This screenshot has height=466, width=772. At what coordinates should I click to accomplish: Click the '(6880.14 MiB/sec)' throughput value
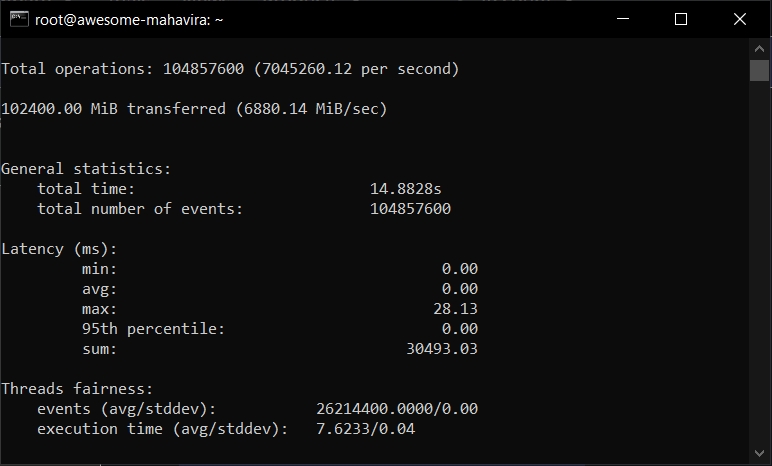point(312,108)
